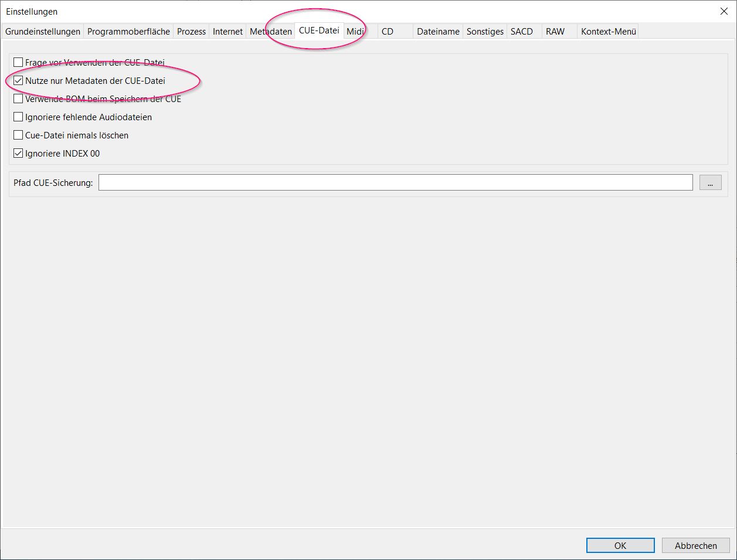Open the SACD tab
Screen dimensions: 737x560
(522, 32)
